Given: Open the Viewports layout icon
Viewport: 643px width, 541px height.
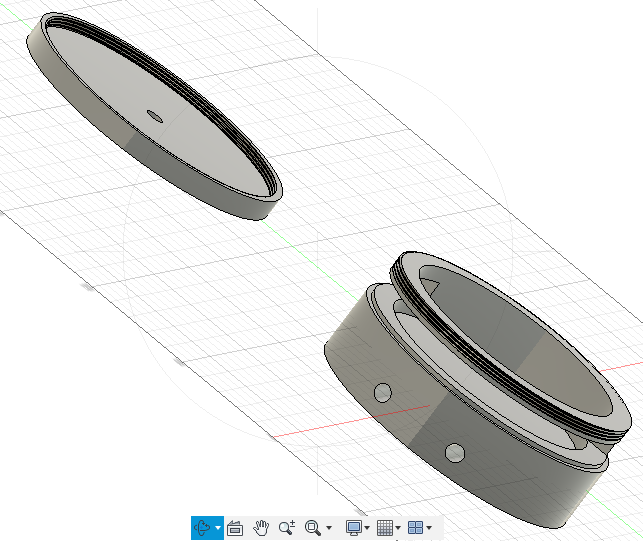Looking at the screenshot, I should (x=415, y=527).
